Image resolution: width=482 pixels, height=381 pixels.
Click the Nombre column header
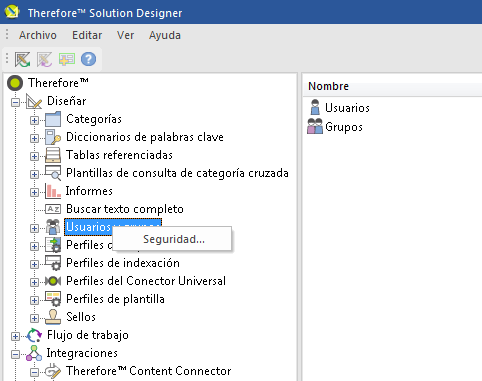(x=328, y=86)
